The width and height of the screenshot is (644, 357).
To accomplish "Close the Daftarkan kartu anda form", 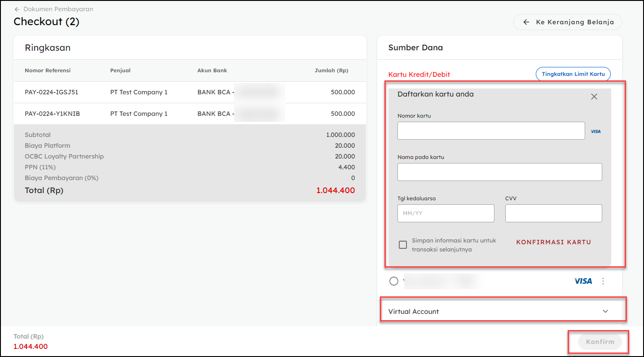I will coord(594,97).
